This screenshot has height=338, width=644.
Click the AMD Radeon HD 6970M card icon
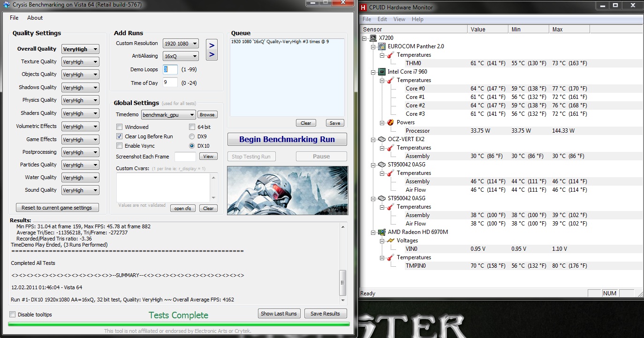pos(382,232)
